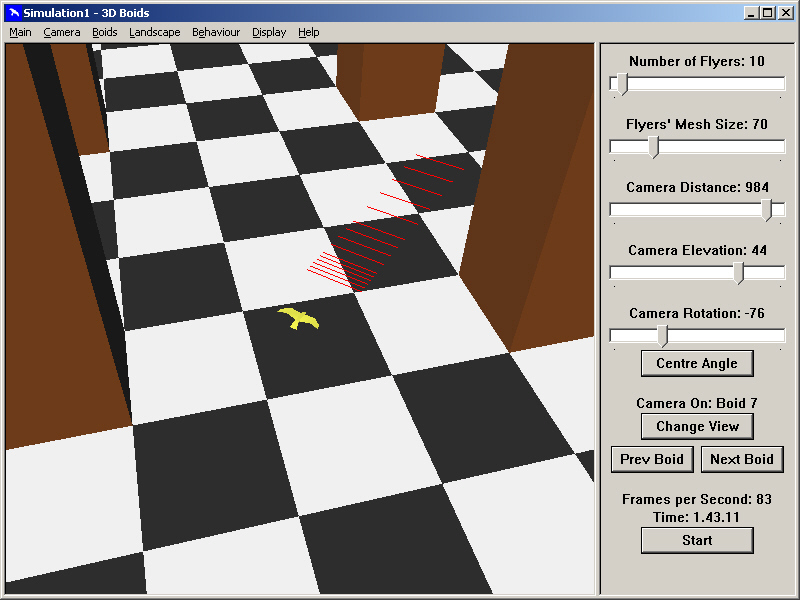Click the Camera Elevation slider thumb
The height and width of the screenshot is (600, 800).
[x=738, y=273]
